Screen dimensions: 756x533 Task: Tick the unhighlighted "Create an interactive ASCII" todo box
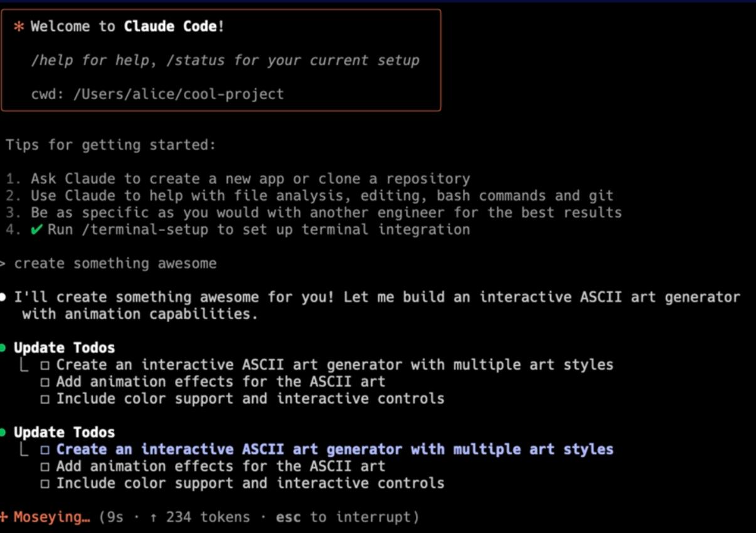pyautogui.click(x=45, y=365)
